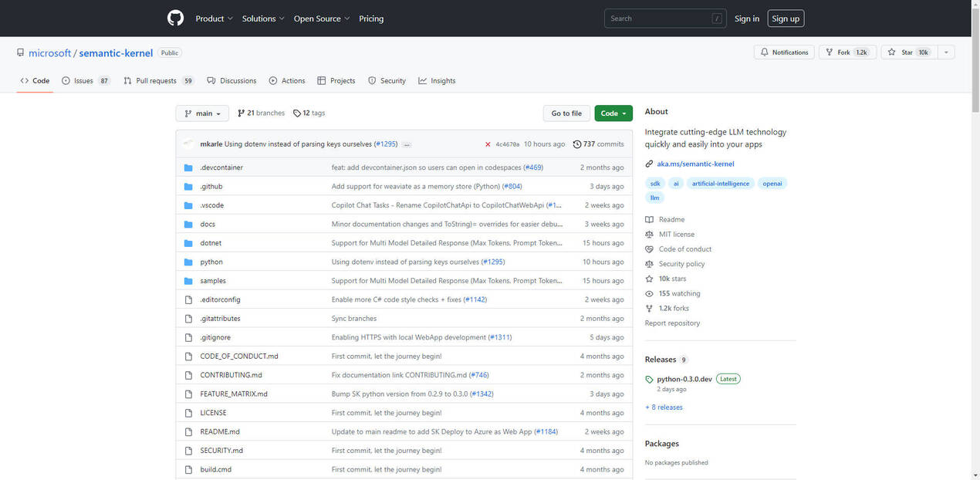980x480 pixels.
Task: Open the green Code dropdown button
Action: [613, 113]
